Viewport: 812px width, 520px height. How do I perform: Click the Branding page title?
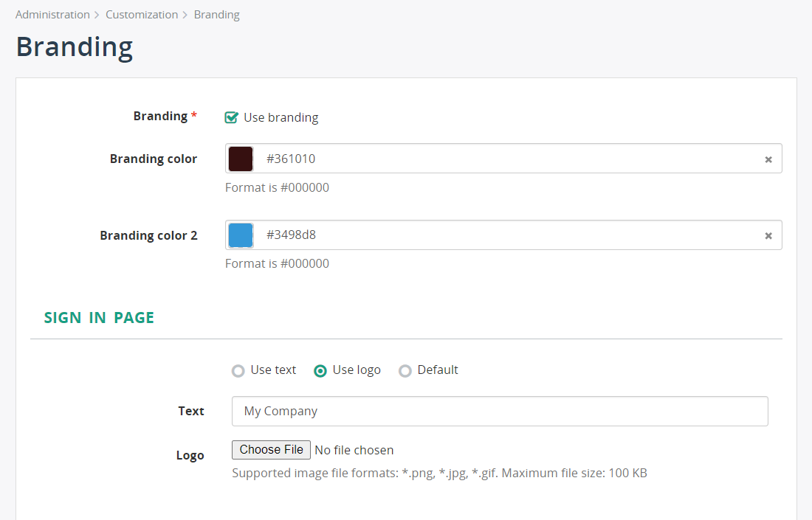[x=75, y=47]
